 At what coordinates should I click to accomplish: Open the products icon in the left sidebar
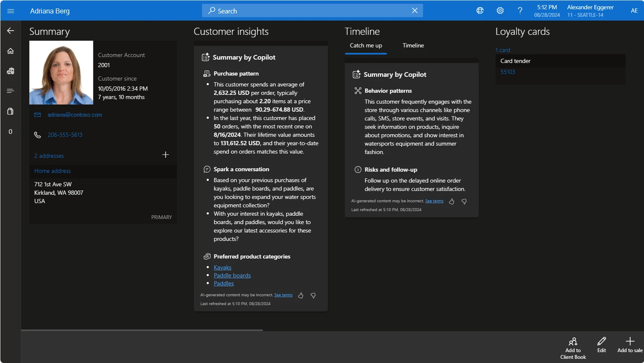(x=10, y=71)
